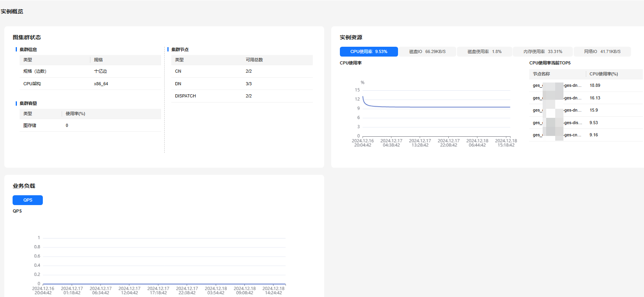Click the 业务负载 panel title
Image resolution: width=644 pixels, height=297 pixels.
(24, 186)
